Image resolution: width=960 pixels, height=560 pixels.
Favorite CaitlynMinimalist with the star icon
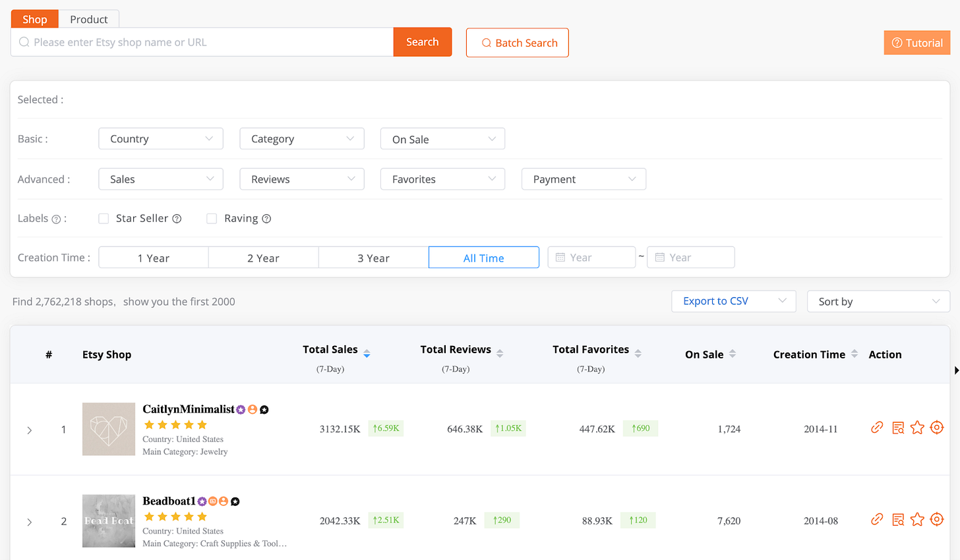point(917,428)
